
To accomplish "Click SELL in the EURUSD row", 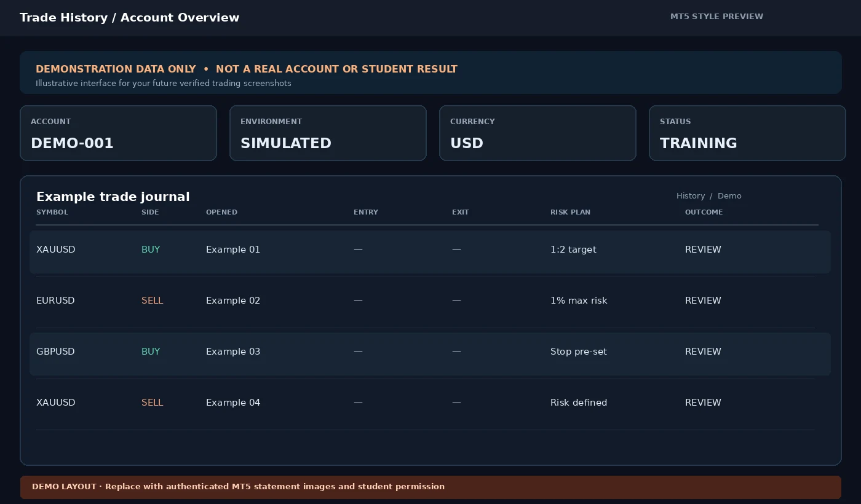I will point(153,301).
